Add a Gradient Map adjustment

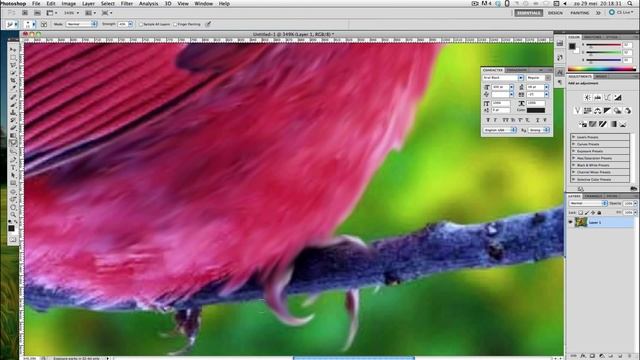click(x=613, y=124)
